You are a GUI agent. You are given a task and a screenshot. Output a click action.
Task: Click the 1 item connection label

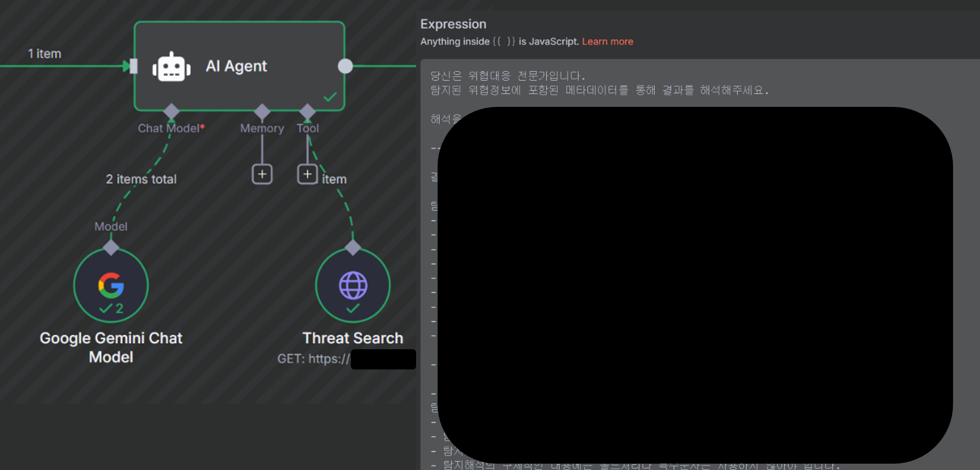pyautogui.click(x=44, y=53)
